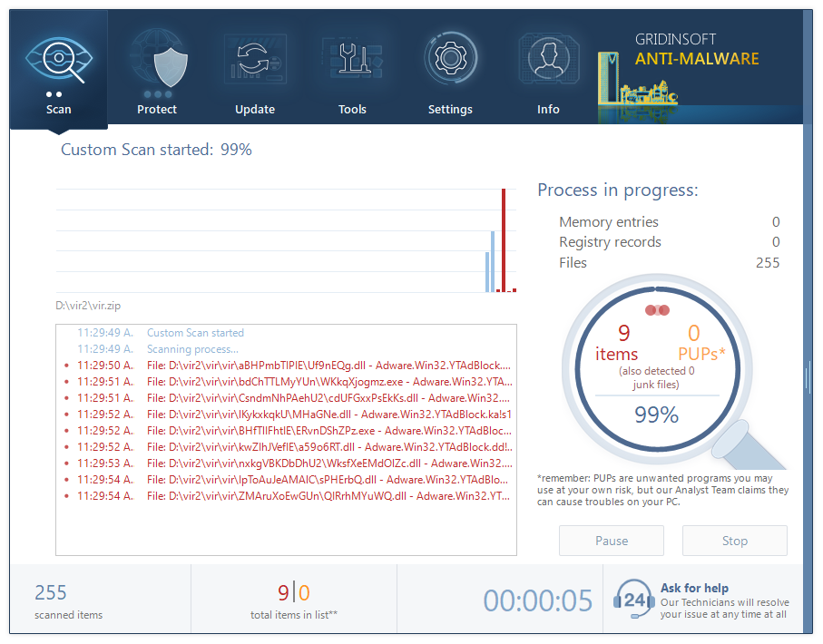Open the Settings gear icon
This screenshot has height=644, width=823.
coord(450,60)
